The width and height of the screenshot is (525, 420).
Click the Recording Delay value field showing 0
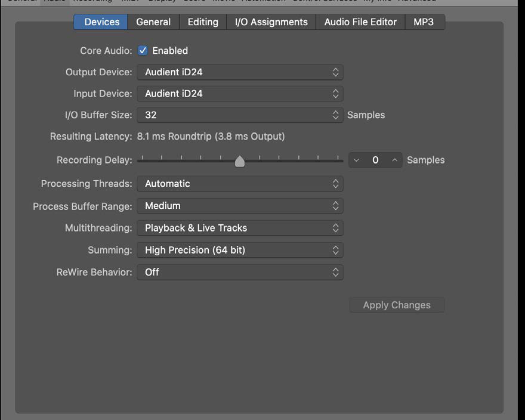pos(375,160)
